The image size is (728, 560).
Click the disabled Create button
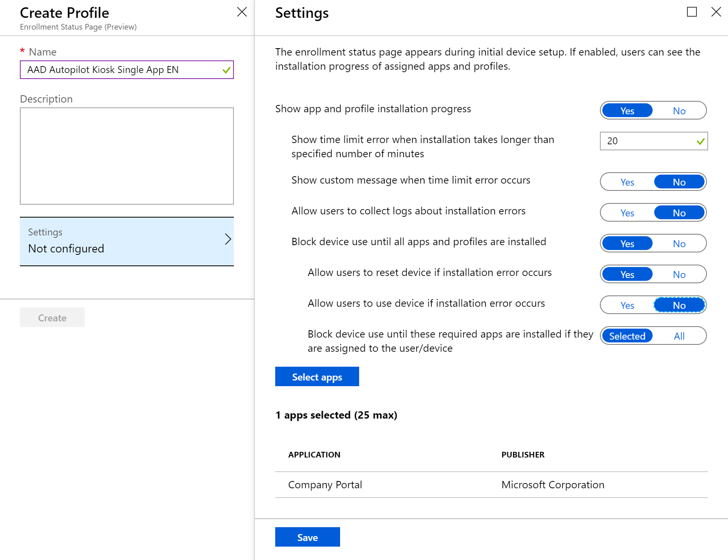pos(52,318)
